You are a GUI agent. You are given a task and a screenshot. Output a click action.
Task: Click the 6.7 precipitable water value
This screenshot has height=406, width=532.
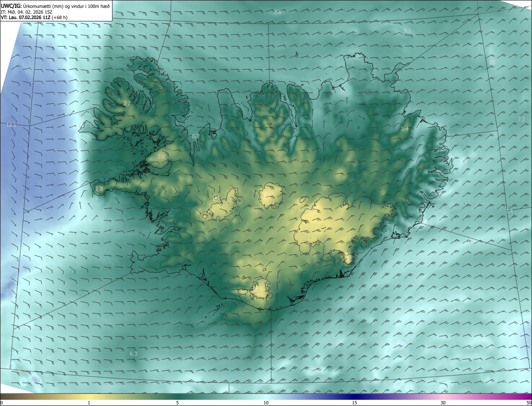point(196,136)
